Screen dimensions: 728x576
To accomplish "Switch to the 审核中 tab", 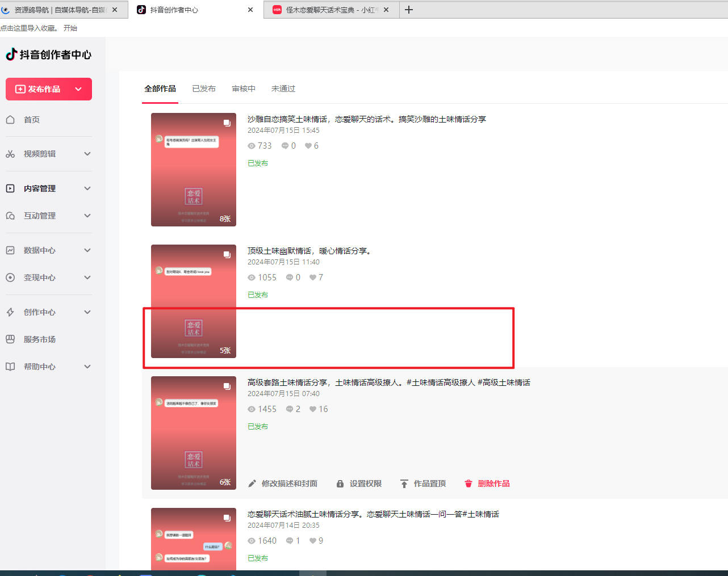I will click(244, 89).
